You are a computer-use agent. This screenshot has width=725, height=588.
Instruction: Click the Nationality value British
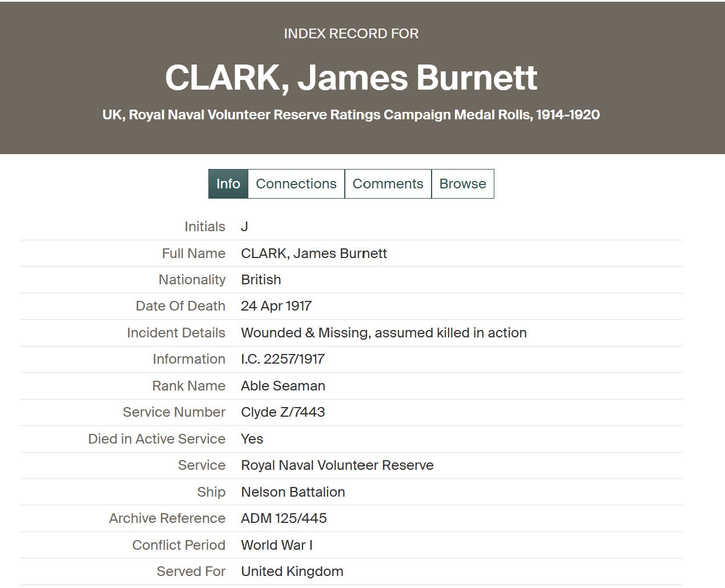coord(261,280)
